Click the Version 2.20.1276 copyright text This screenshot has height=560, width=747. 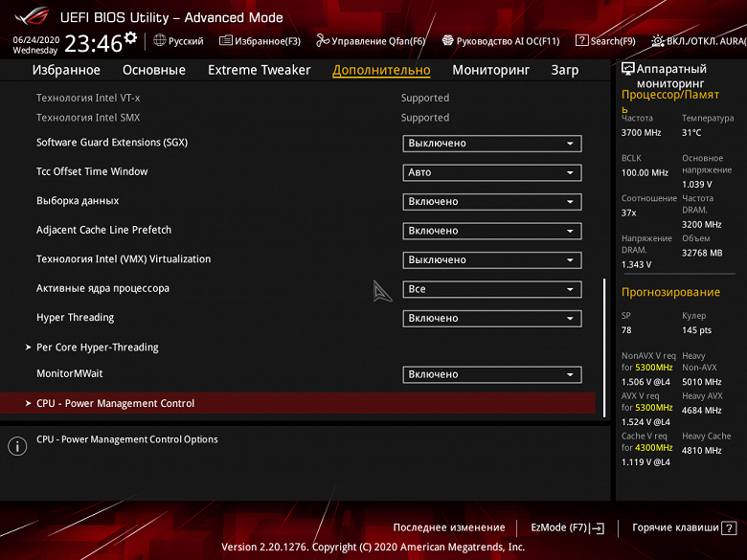[x=373, y=547]
